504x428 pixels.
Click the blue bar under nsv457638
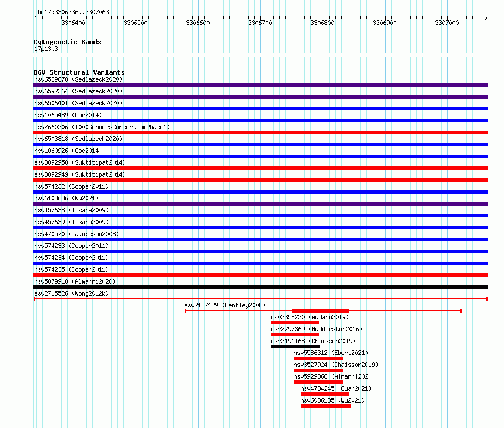[260, 216]
